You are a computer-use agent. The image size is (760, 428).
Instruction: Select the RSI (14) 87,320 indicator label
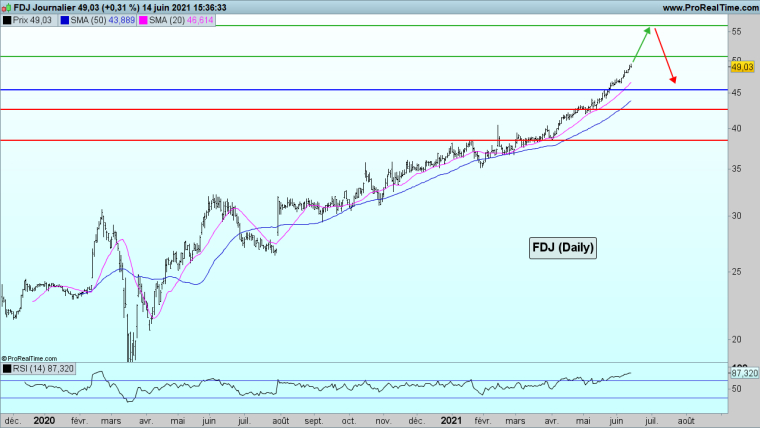(43, 369)
